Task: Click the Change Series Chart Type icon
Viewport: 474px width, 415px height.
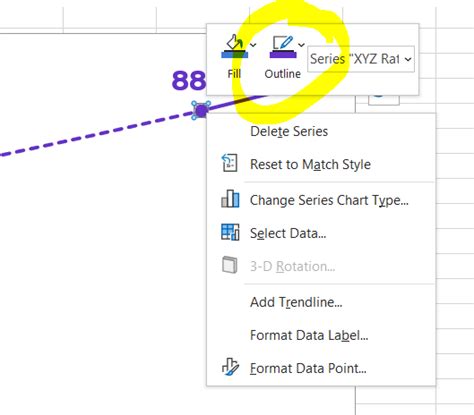Action: pos(230,199)
